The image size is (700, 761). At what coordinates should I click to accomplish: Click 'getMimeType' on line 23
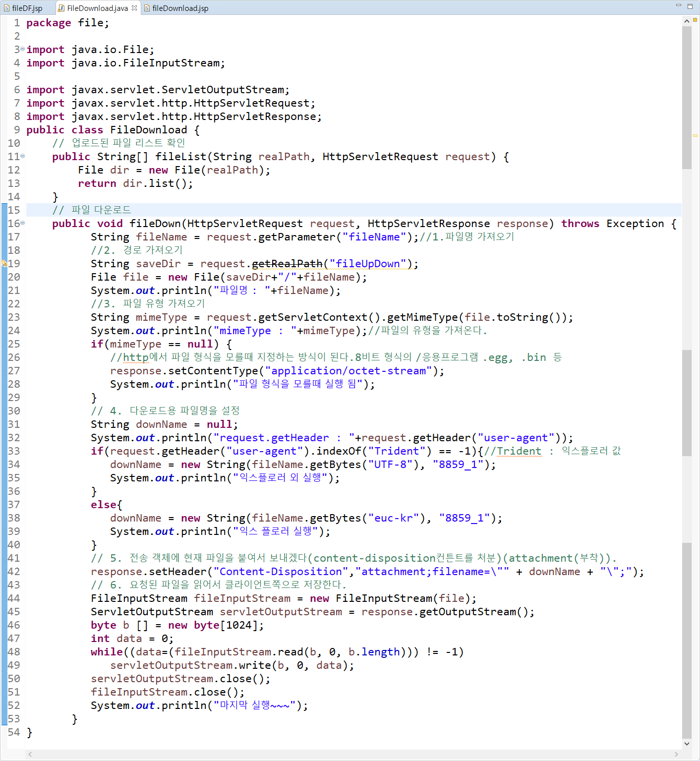click(422, 317)
